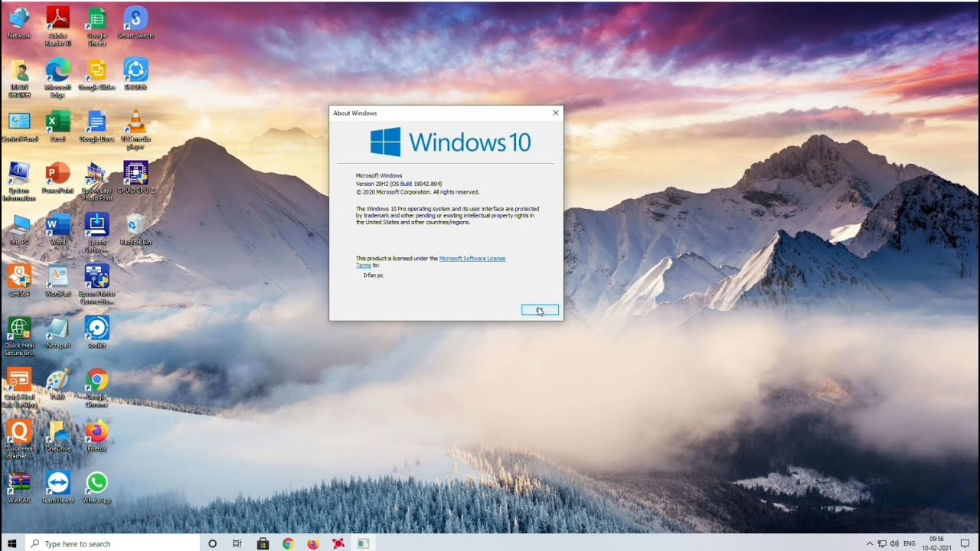
Task: Open Google Sheets desktop shortcut
Action: click(x=96, y=25)
